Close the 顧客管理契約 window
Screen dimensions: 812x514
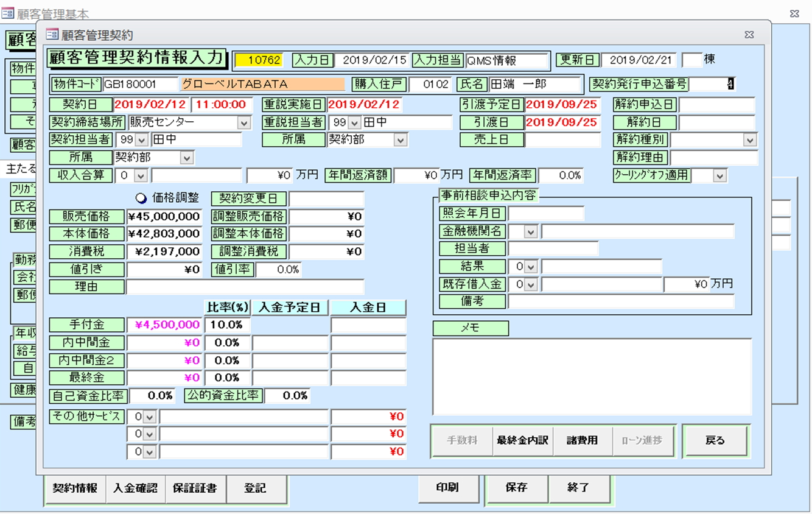point(750,35)
